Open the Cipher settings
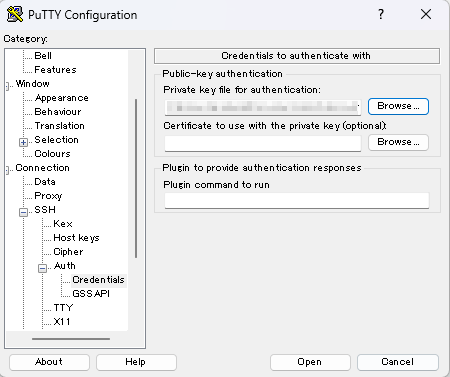 [x=68, y=252]
